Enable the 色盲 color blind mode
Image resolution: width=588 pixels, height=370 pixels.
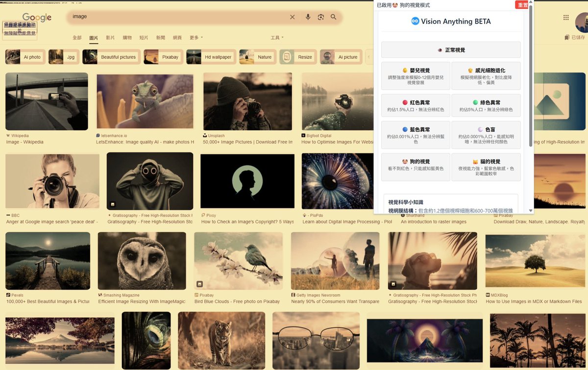[x=486, y=135]
